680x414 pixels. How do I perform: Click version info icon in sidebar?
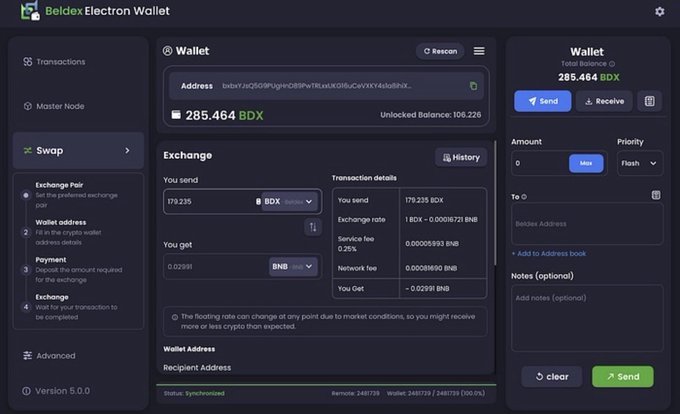[26, 391]
